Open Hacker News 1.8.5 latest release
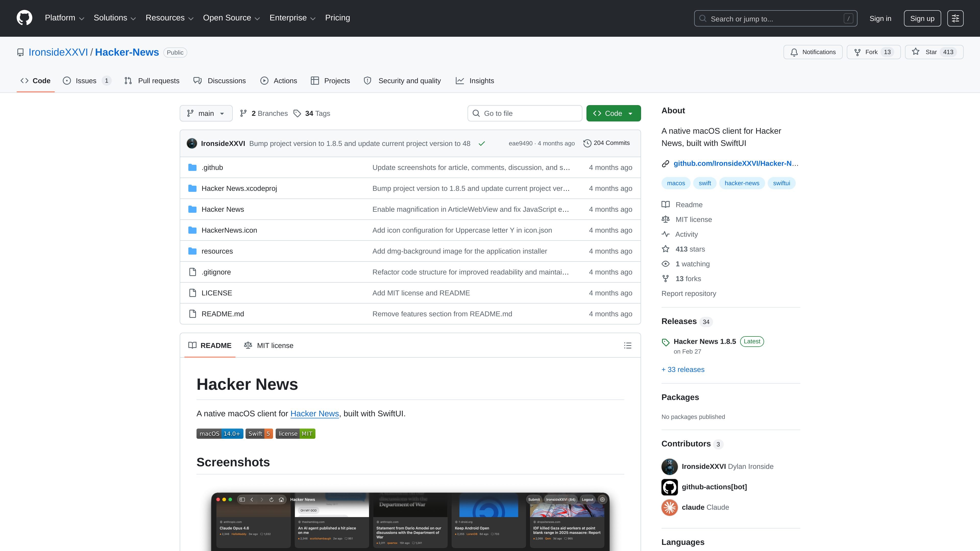 pos(705,342)
